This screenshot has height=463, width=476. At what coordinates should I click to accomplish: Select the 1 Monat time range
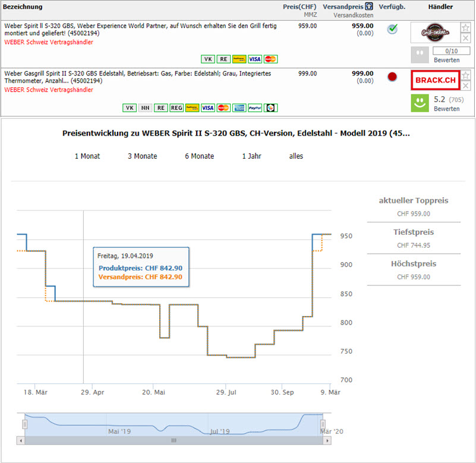point(87,156)
